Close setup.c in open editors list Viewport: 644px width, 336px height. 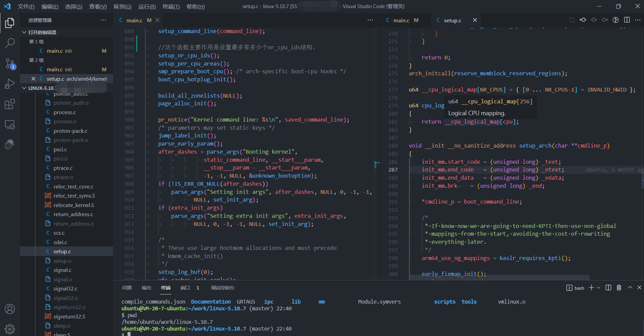tap(33, 79)
